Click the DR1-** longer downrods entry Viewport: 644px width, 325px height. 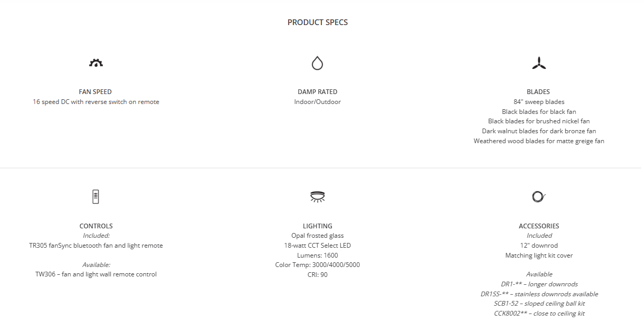[x=539, y=284]
